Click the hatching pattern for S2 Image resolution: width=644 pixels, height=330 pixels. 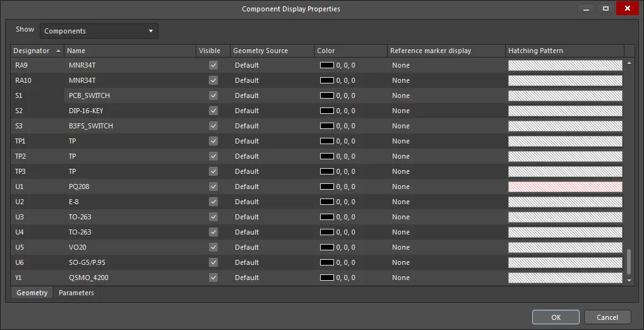[x=565, y=111]
